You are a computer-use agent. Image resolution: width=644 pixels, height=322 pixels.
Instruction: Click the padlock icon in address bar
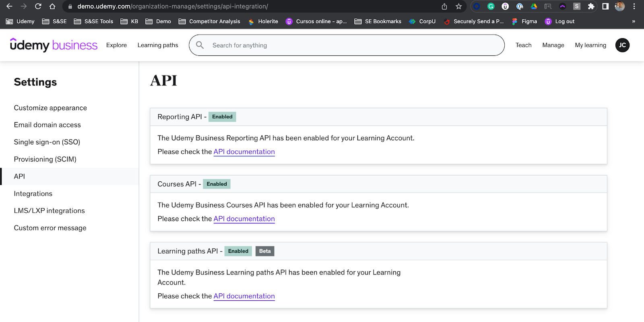(70, 6)
